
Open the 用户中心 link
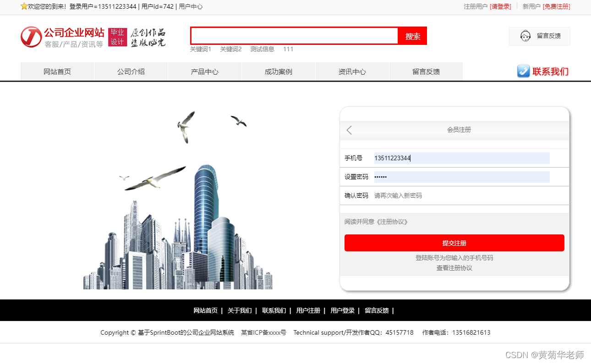[x=191, y=6]
